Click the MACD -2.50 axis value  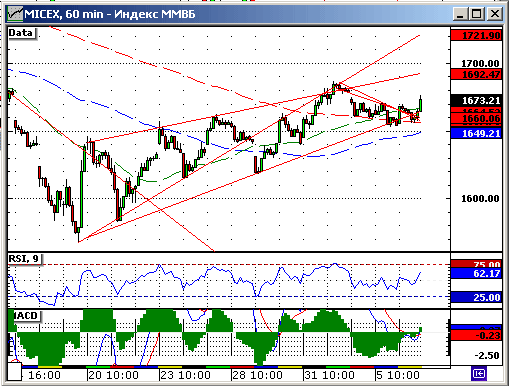tap(487, 355)
